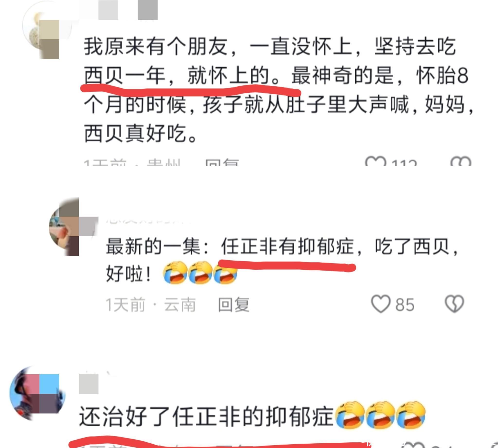Viewport: 498px width, 448px height.
Task: Open the top commenter's blurred username
Action: (118, 10)
